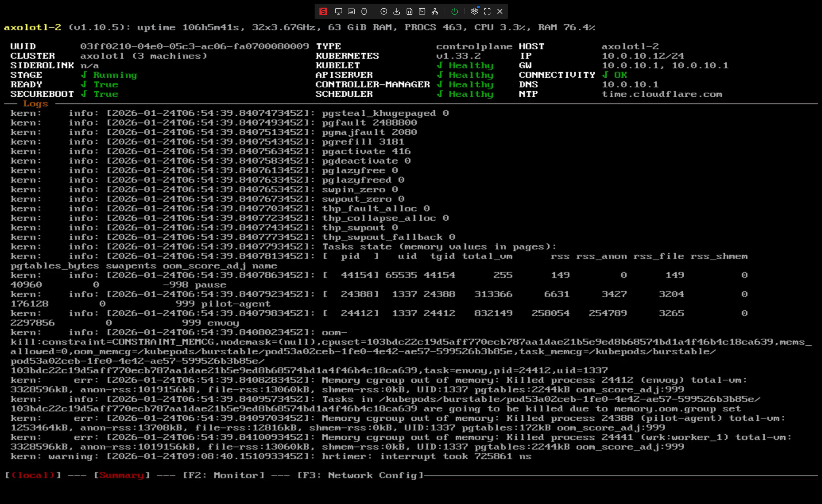This screenshot has height=504, width=822.
Task: Click the axolotl-2 hostname title
Action: (x=32, y=27)
